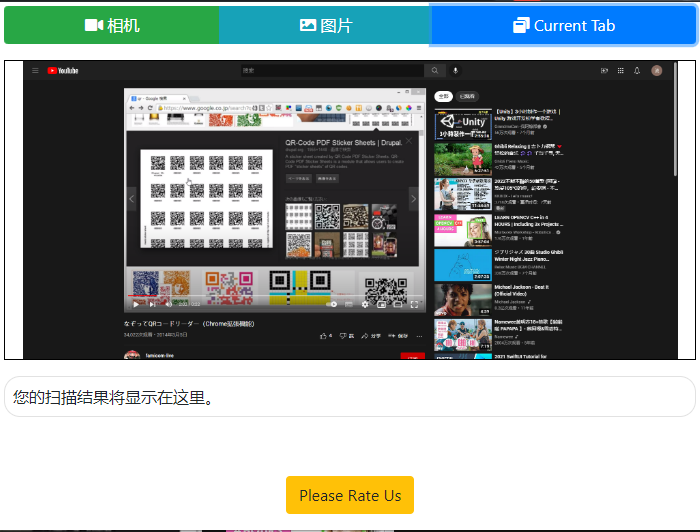Close the QR-Code PDF Sticker Sheets panel
The image size is (700, 532).
[408, 141]
